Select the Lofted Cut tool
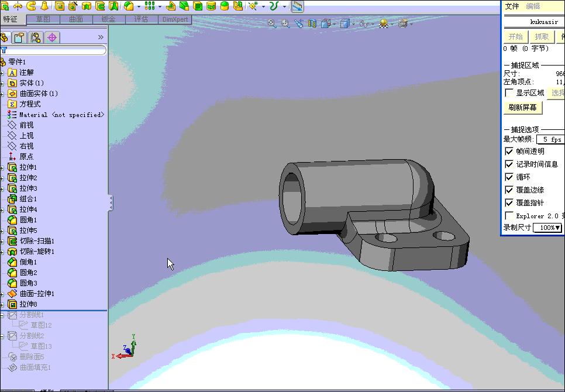Viewport: 565px width, 392px height. click(x=113, y=6)
